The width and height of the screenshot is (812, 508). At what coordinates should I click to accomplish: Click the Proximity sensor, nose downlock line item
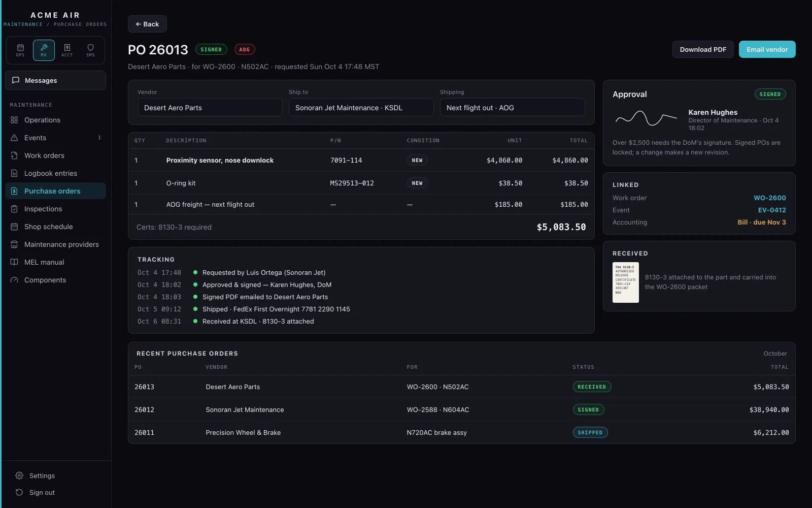coord(361,160)
